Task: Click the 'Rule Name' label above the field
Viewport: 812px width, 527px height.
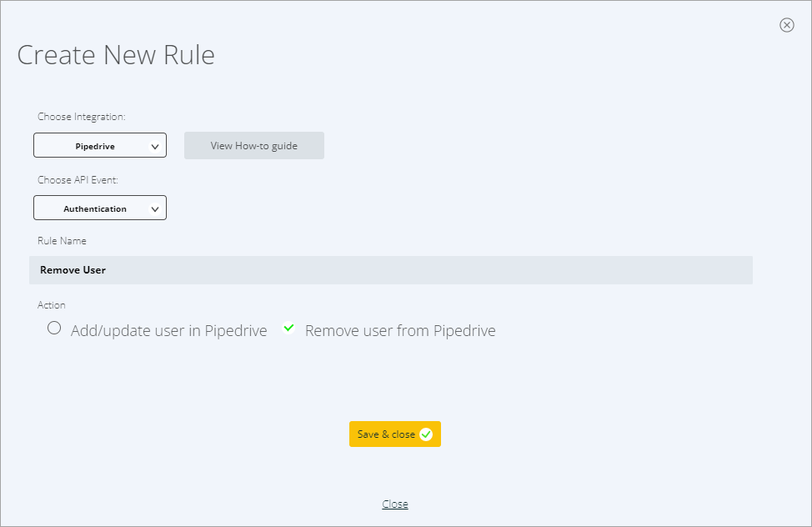Action: 62,241
